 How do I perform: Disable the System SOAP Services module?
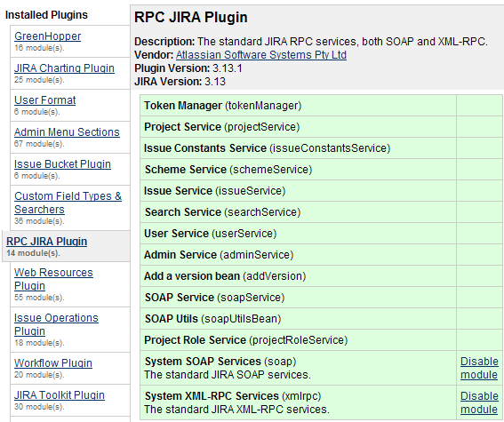tap(479, 368)
